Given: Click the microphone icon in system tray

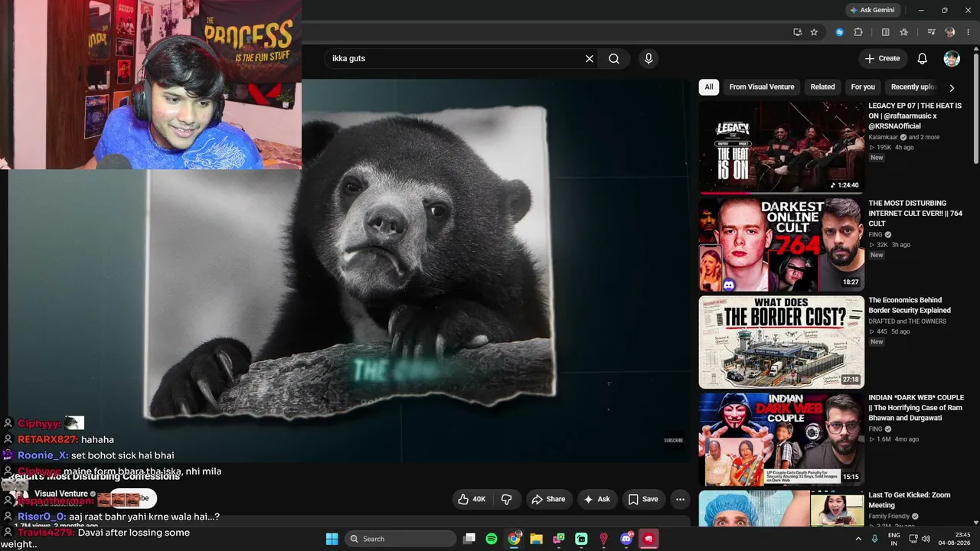Looking at the screenshot, I should 874,539.
